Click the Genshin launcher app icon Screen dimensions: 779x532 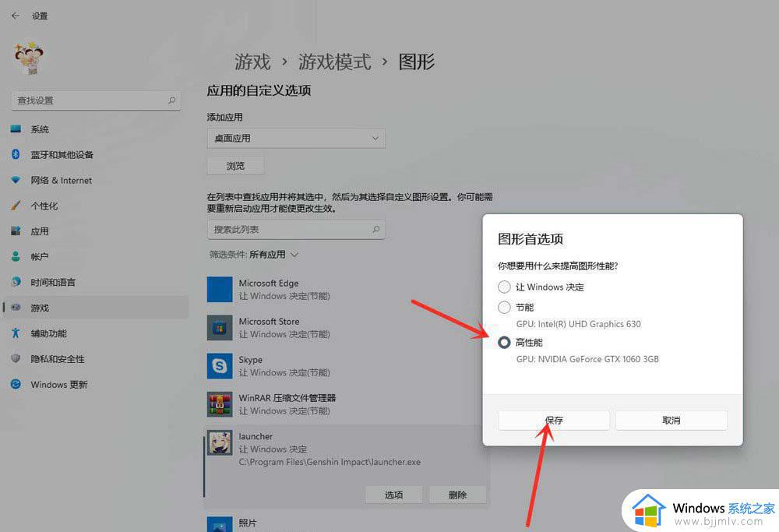tap(220, 442)
